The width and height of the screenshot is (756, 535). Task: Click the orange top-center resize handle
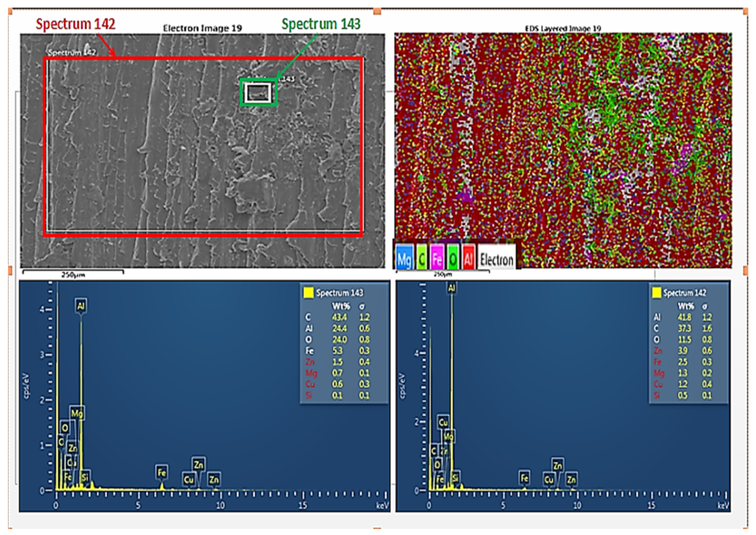tap(377, 11)
